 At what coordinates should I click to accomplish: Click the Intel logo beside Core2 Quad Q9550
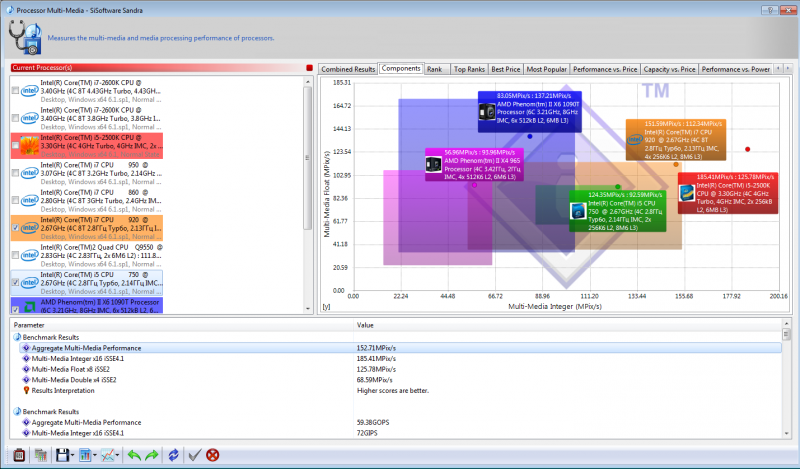tap(30, 255)
